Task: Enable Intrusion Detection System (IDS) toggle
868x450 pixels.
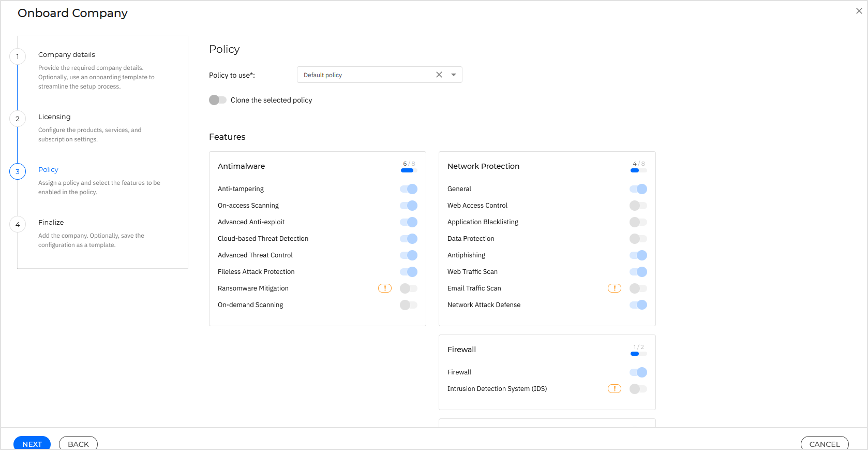Action: click(638, 389)
